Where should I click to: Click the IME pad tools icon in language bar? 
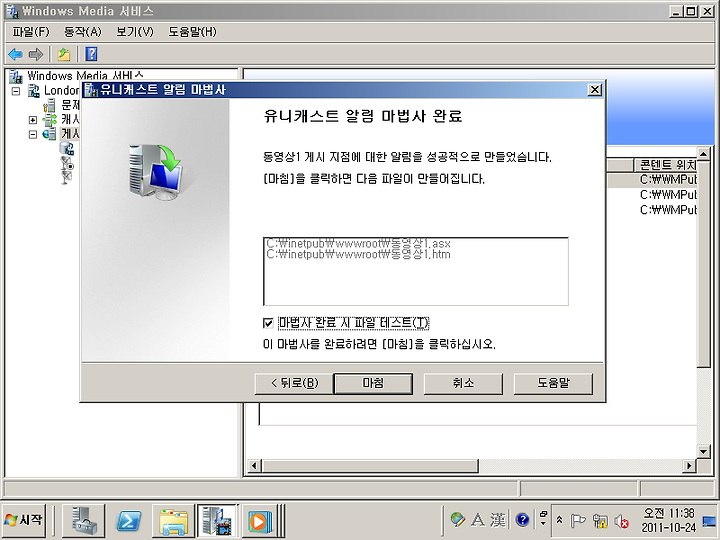pos(457,520)
